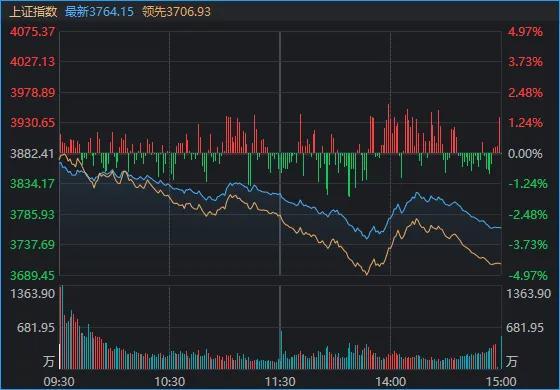Click the 3834.17 price axis label
The width and height of the screenshot is (560, 390).
coord(32,184)
